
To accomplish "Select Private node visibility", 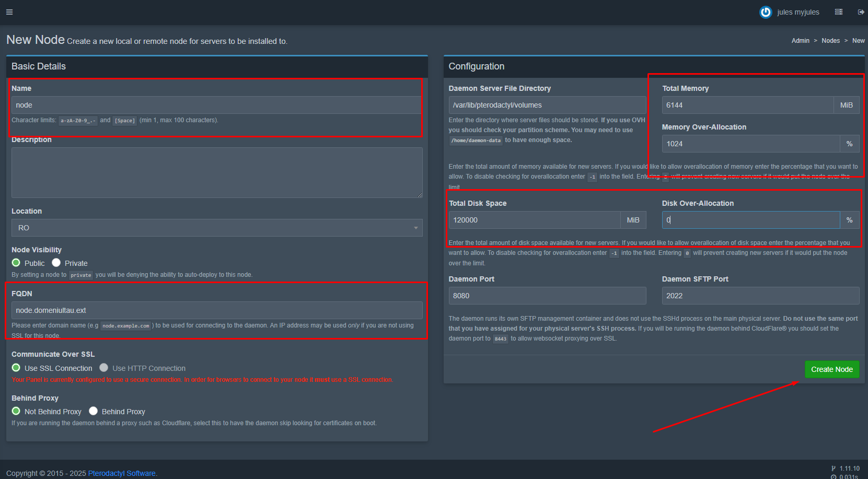I will [56, 263].
